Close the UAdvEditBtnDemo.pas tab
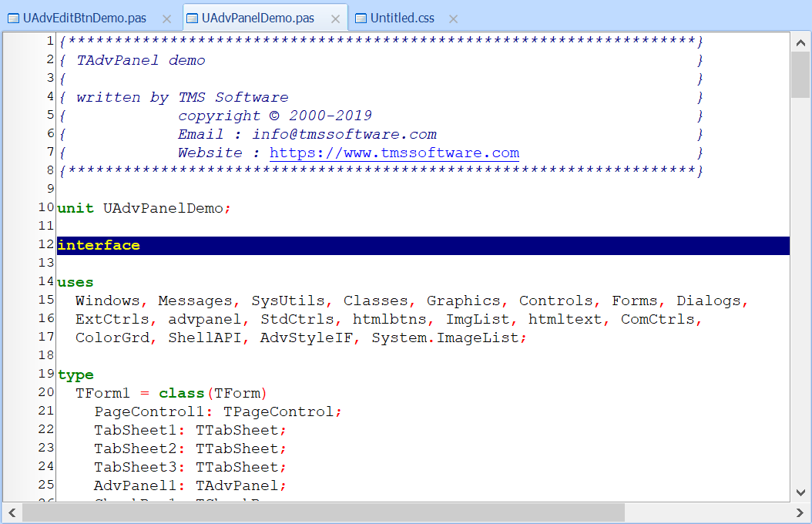The width and height of the screenshot is (812, 524). (167, 18)
